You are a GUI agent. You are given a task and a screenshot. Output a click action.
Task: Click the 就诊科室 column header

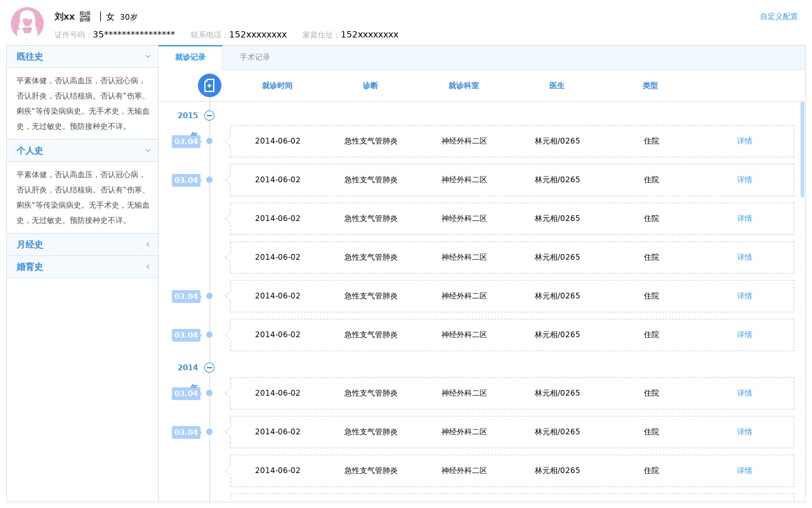[x=464, y=86]
